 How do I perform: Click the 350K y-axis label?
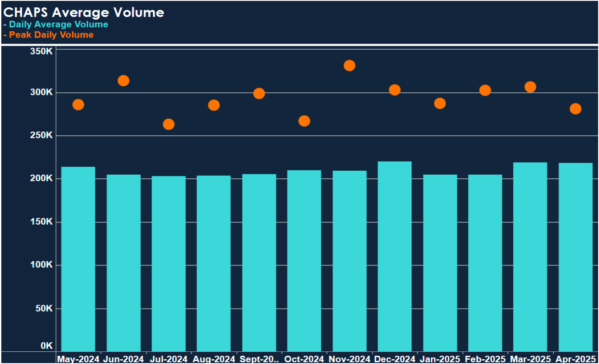pyautogui.click(x=41, y=51)
